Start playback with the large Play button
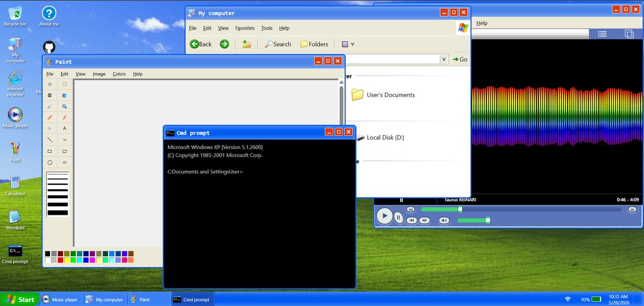 tap(385, 216)
